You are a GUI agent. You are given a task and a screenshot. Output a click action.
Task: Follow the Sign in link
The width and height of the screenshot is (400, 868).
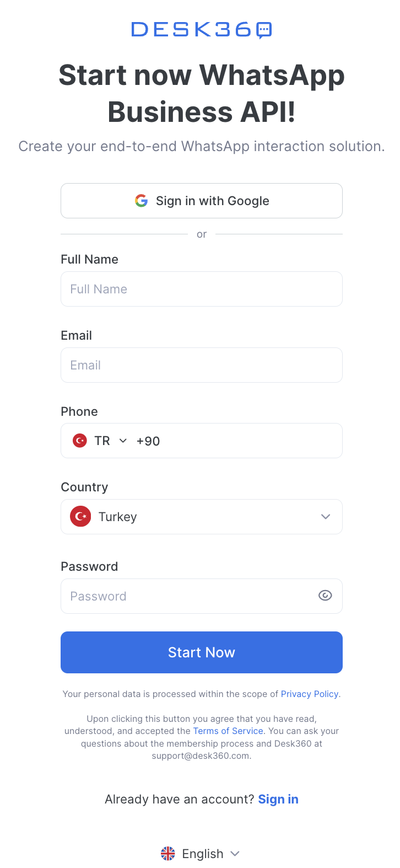pyautogui.click(x=278, y=799)
